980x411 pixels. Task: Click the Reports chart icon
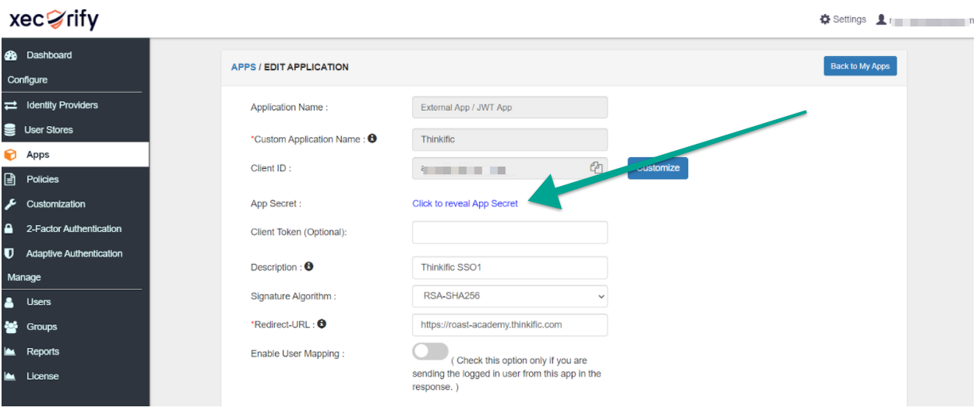(x=10, y=352)
